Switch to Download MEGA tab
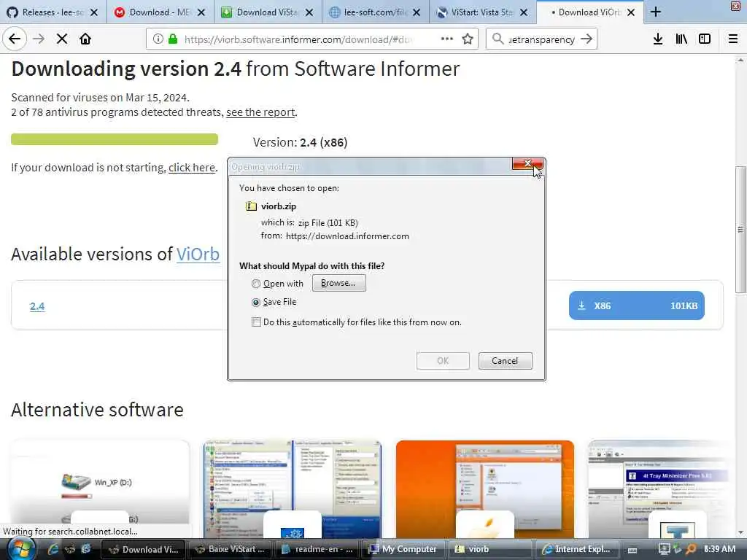The height and width of the screenshot is (560, 747). 160,12
